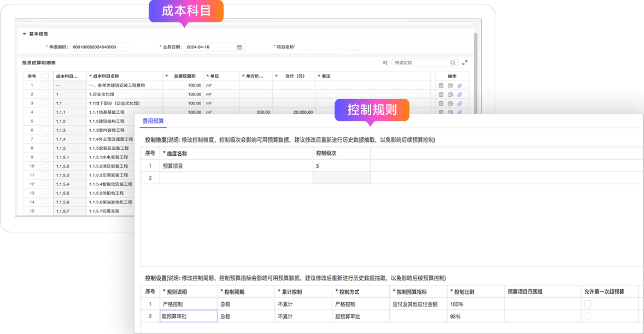Click the 成本科目名称 column header
The image size is (644, 334).
tap(125, 77)
